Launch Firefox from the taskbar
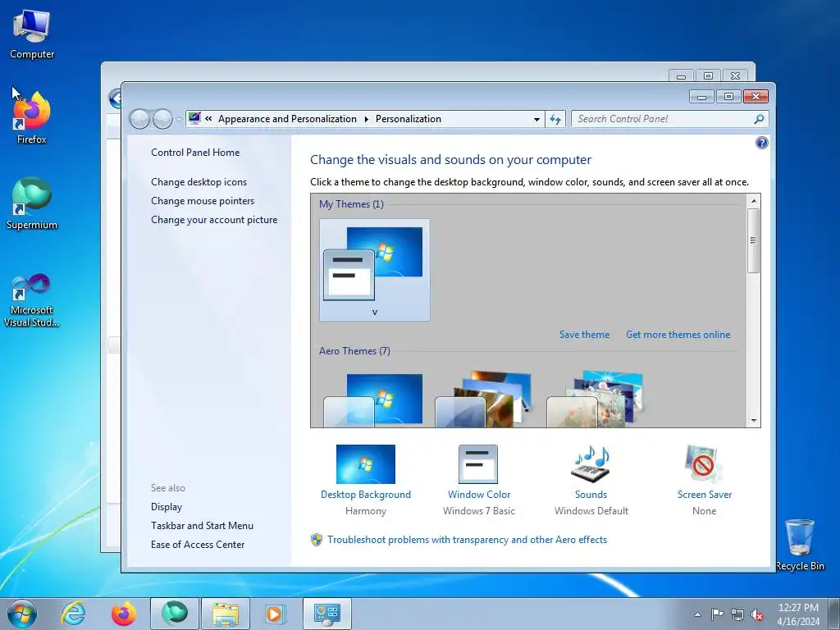840x630 pixels. pos(123,614)
